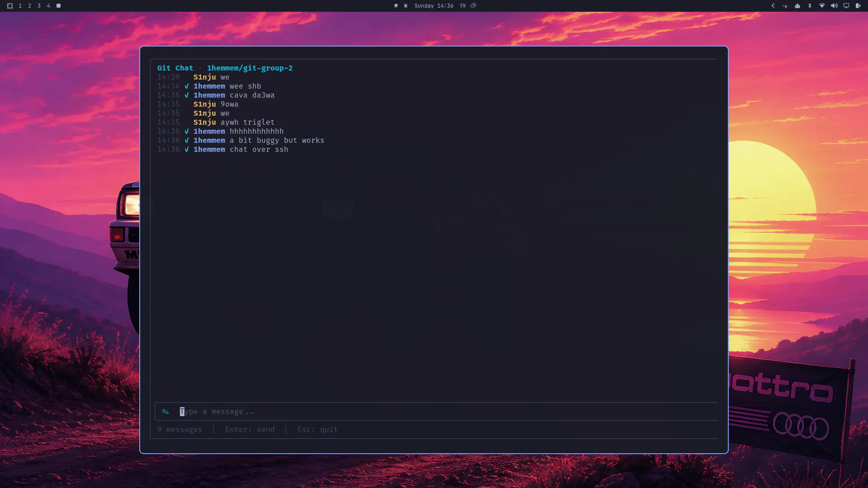
Task: Click the pencil icon beside message input
Action: tap(165, 412)
